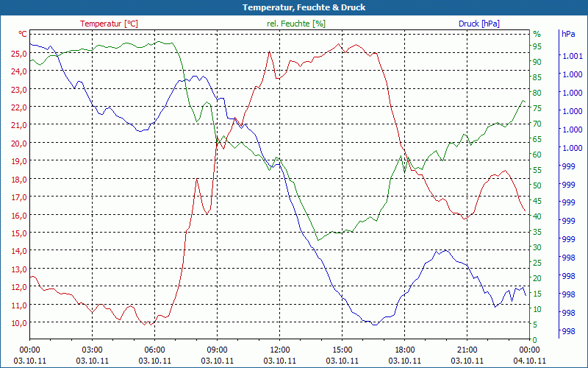Image resolution: width=588 pixels, height=368 pixels.
Task: Click the '1.001' pressure axis value
Action: point(572,56)
